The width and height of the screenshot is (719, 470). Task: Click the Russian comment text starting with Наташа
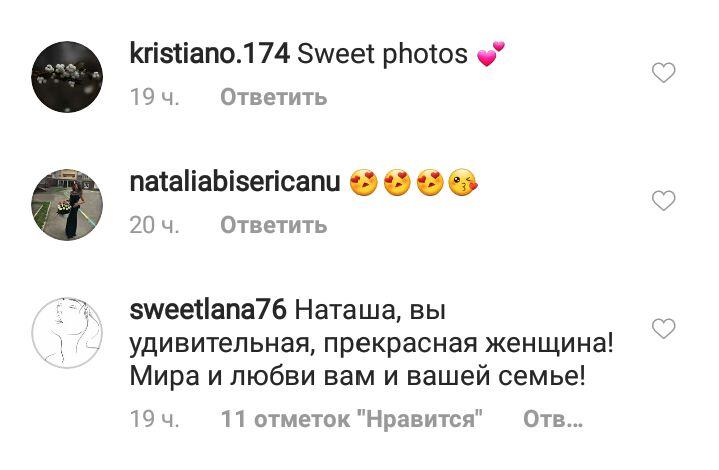coord(371,343)
